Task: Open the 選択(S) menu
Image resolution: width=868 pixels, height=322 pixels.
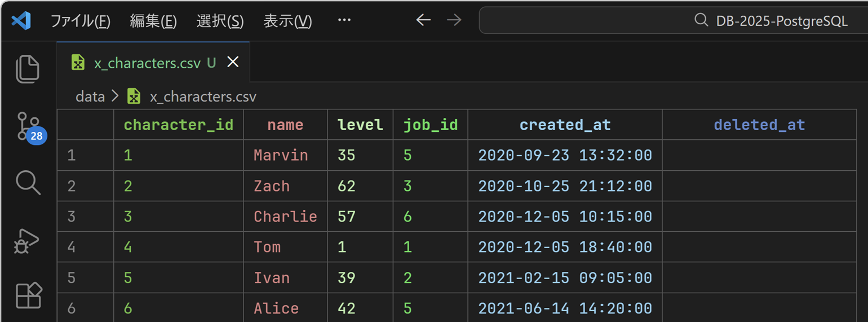Action: pos(220,21)
